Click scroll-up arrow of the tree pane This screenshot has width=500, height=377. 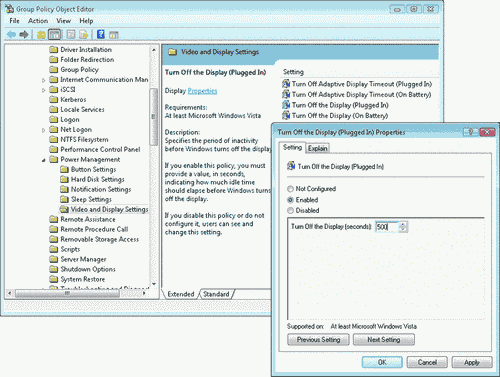pyautogui.click(x=154, y=50)
